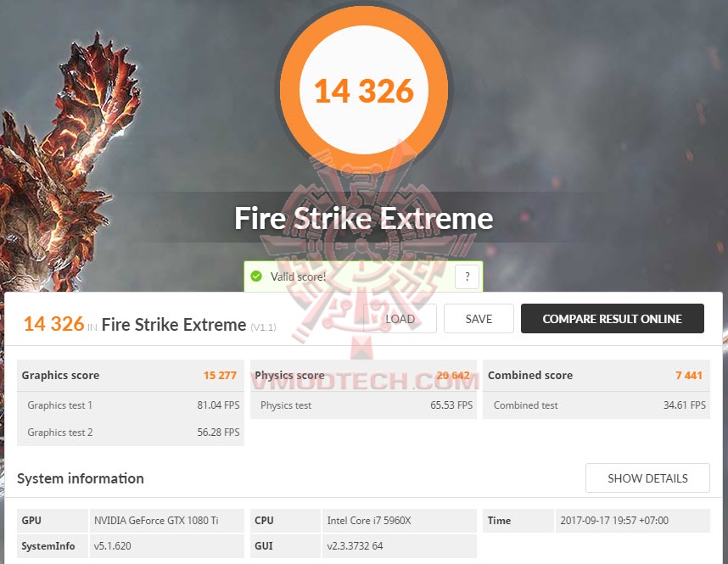The width and height of the screenshot is (728, 564).
Task: Click the Time value 2017-09-17 field
Action: (632, 521)
